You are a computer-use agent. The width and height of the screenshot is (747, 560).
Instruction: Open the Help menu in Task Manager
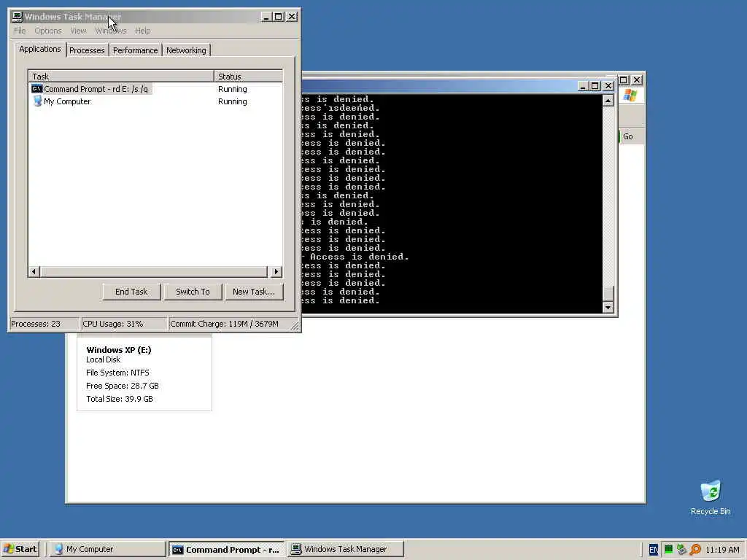(142, 31)
